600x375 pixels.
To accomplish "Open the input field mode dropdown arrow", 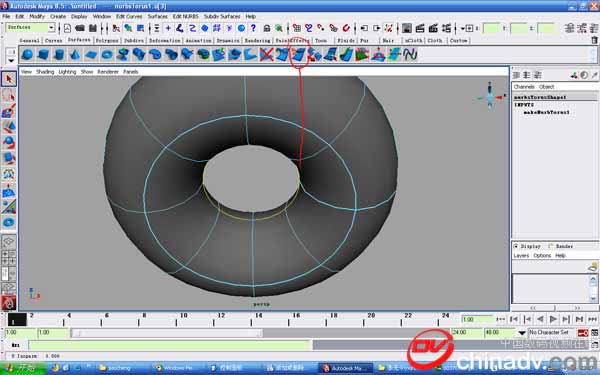I will [x=462, y=28].
